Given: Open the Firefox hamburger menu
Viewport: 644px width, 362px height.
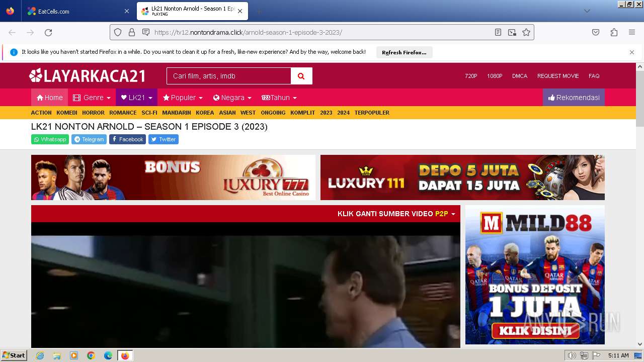Looking at the screenshot, I should 632,32.
